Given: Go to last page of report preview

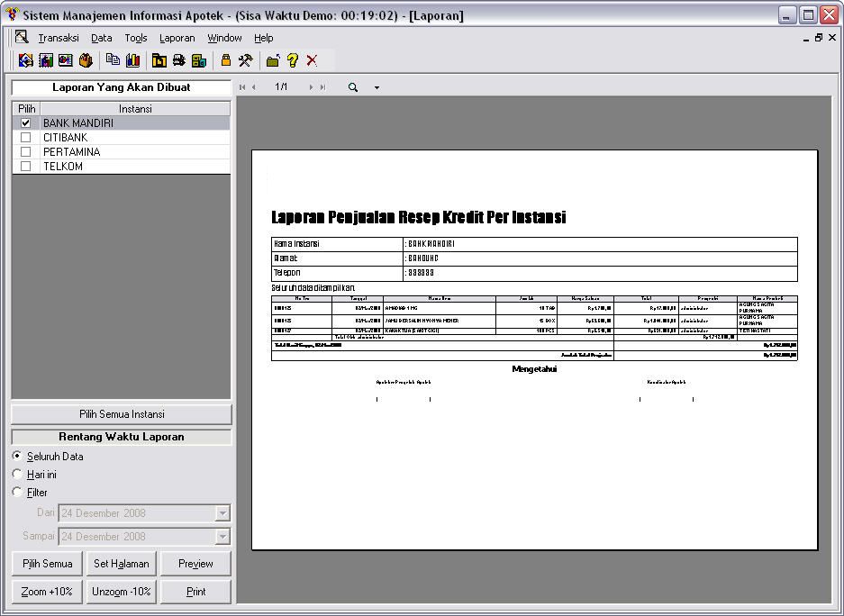Looking at the screenshot, I should coord(322,87).
